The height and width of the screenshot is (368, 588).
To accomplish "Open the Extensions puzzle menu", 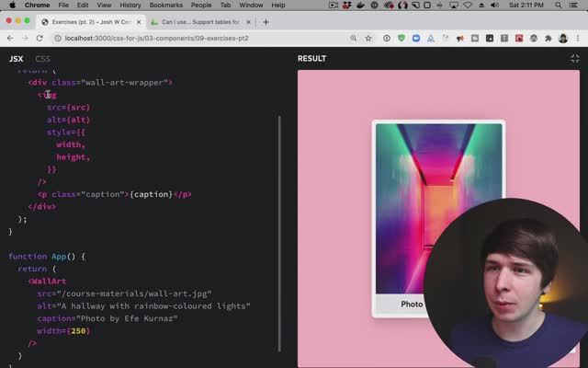I will coord(548,39).
